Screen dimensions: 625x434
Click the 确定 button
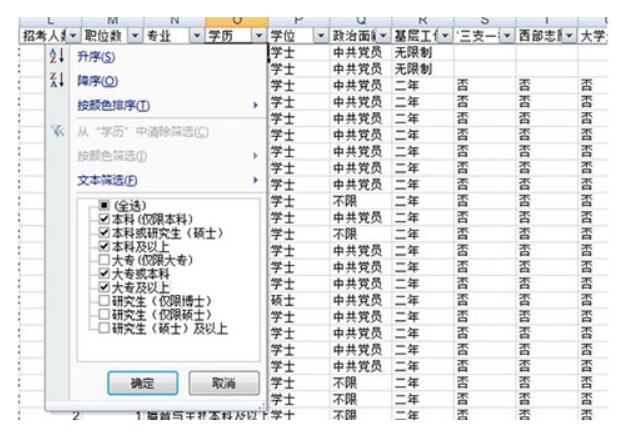coord(143,383)
